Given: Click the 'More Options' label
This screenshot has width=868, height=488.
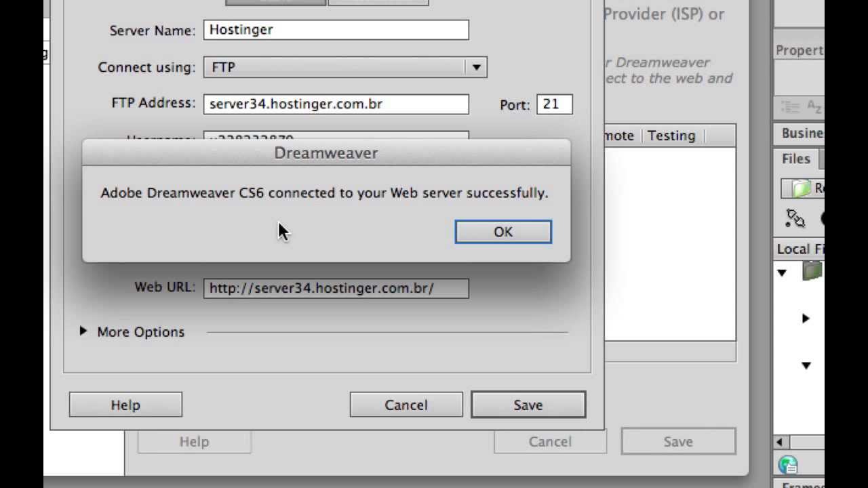Looking at the screenshot, I should pos(140,331).
